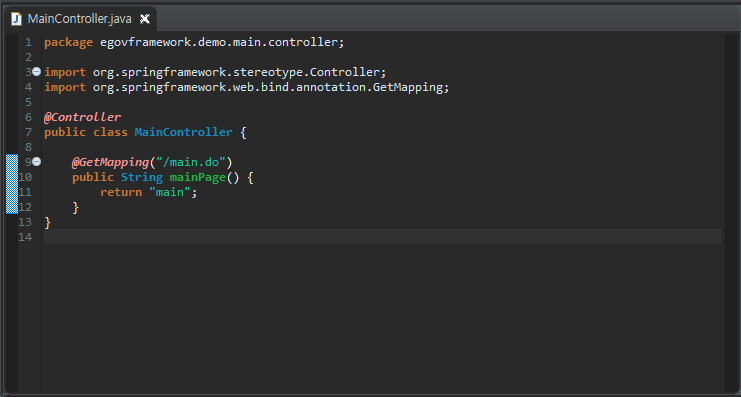This screenshot has height=397, width=741.
Task: Click line number 7 in the gutter
Action: pos(28,132)
